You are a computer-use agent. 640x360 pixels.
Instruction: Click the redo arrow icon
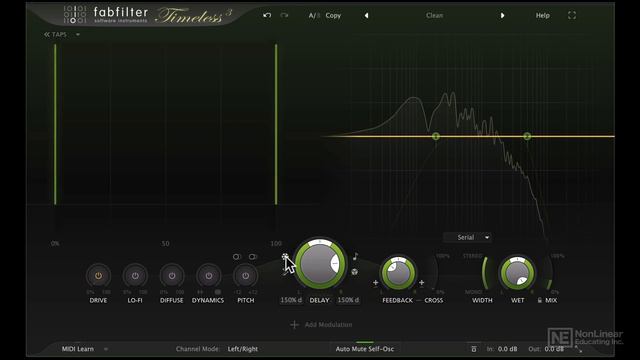click(x=284, y=16)
